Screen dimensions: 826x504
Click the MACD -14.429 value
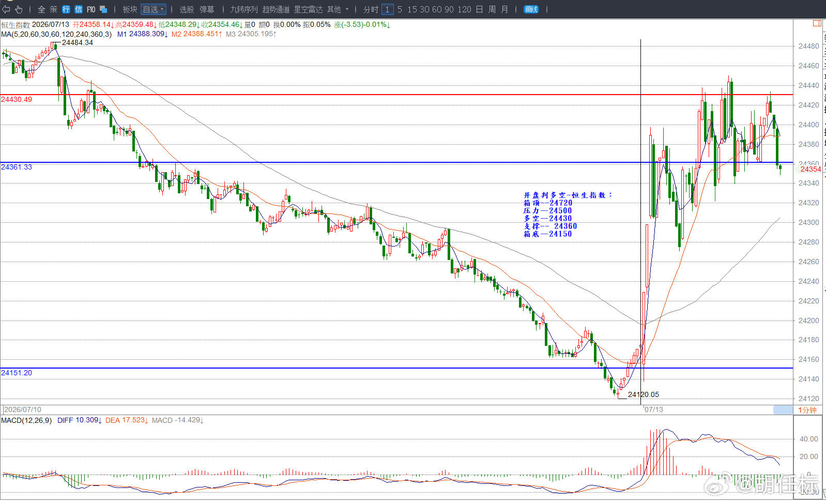178,420
